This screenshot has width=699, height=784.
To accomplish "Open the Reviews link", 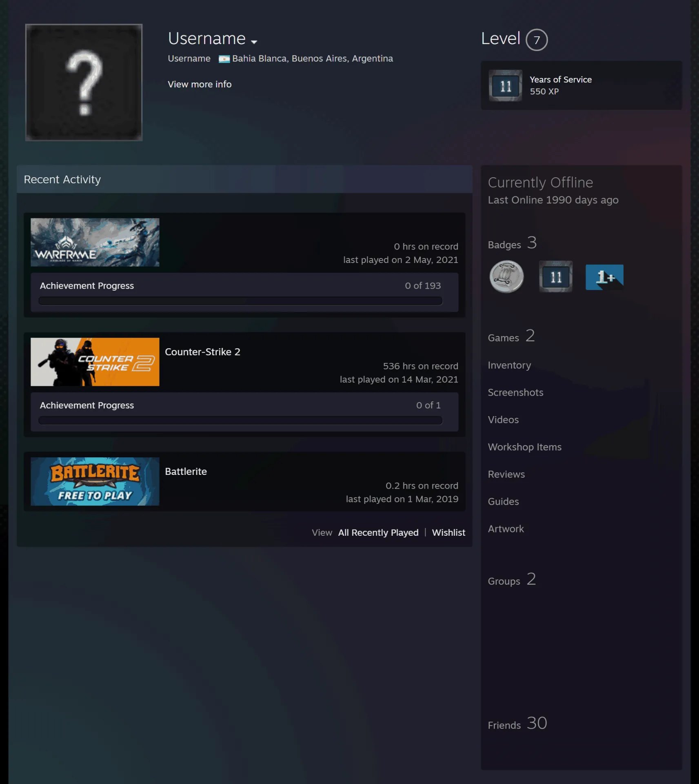I will [x=506, y=475].
